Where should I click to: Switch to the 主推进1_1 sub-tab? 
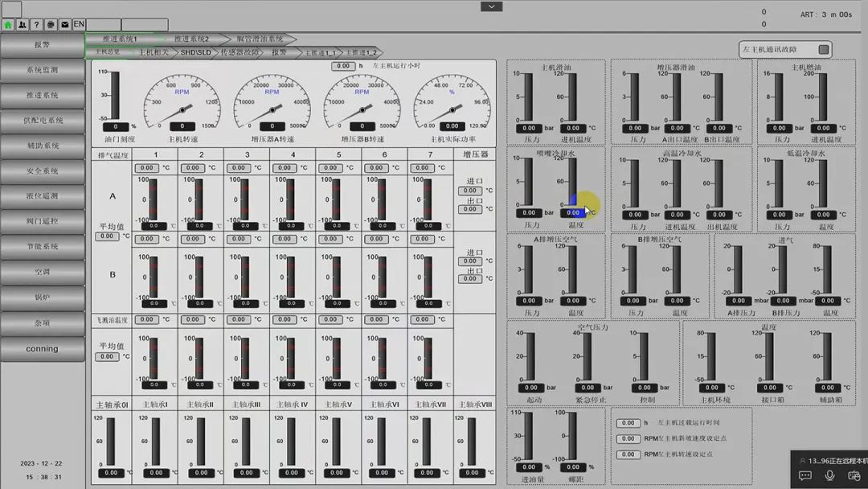(319, 52)
